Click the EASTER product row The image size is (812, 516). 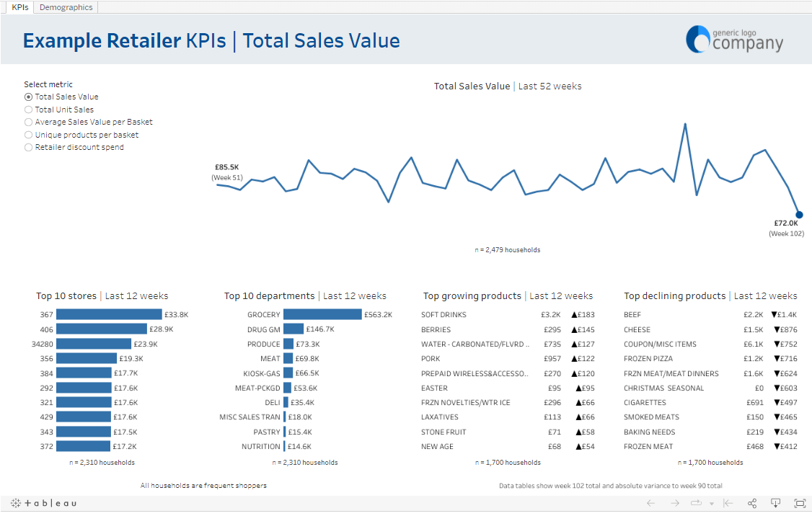tap(508, 388)
